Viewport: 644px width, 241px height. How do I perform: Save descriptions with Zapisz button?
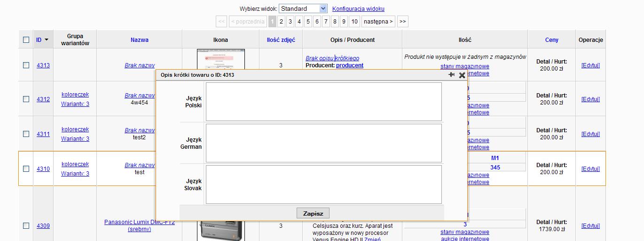point(313,213)
